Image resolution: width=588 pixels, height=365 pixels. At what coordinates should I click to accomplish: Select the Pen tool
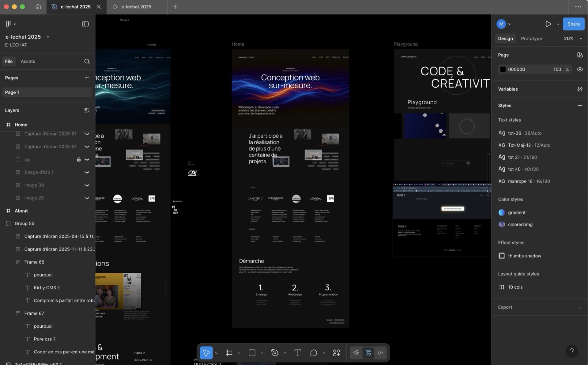click(x=275, y=353)
